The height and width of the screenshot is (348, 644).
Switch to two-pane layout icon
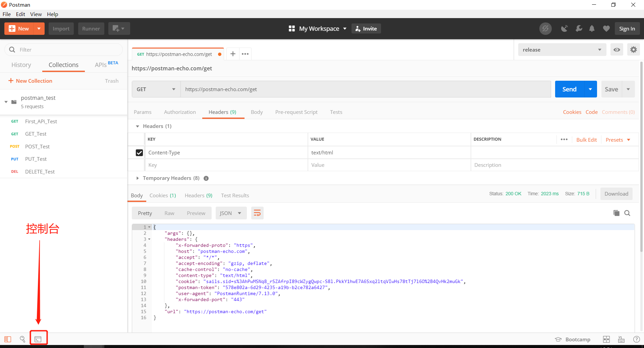(x=606, y=339)
